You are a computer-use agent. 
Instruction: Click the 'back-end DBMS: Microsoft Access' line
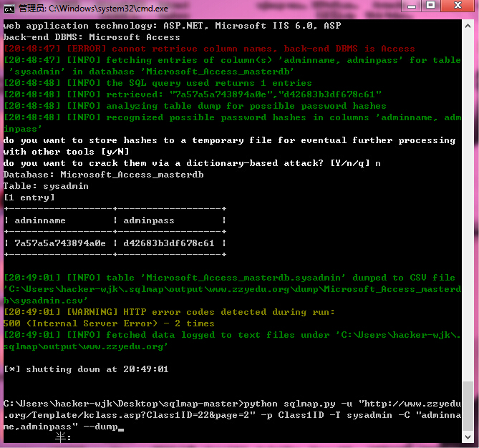click(92, 37)
